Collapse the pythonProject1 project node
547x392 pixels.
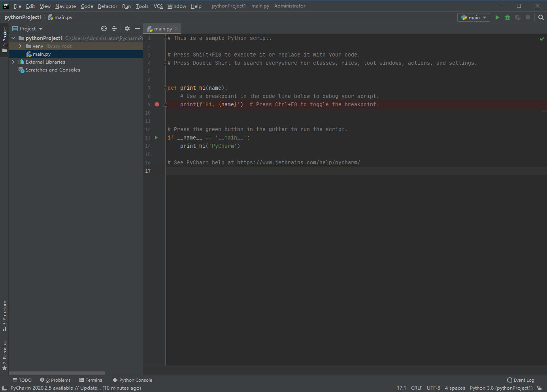point(13,38)
